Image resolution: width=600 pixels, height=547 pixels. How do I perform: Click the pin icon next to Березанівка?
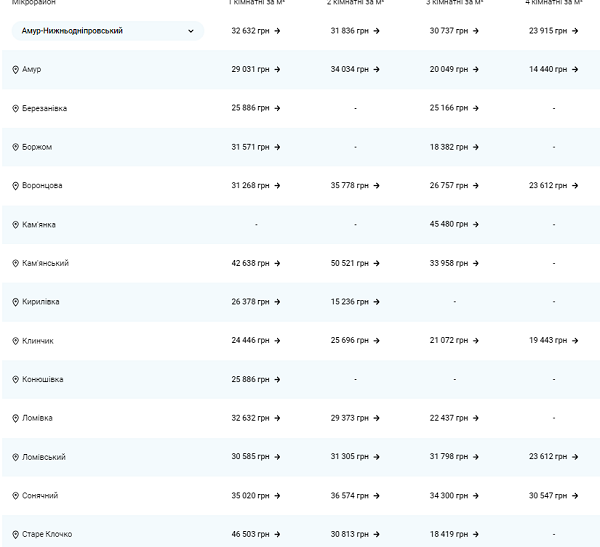pos(15,108)
